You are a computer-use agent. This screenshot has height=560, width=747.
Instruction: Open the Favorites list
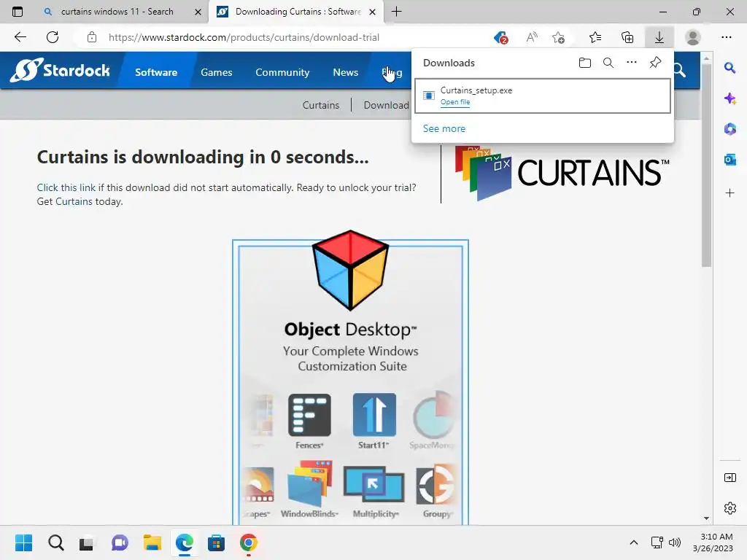click(595, 37)
